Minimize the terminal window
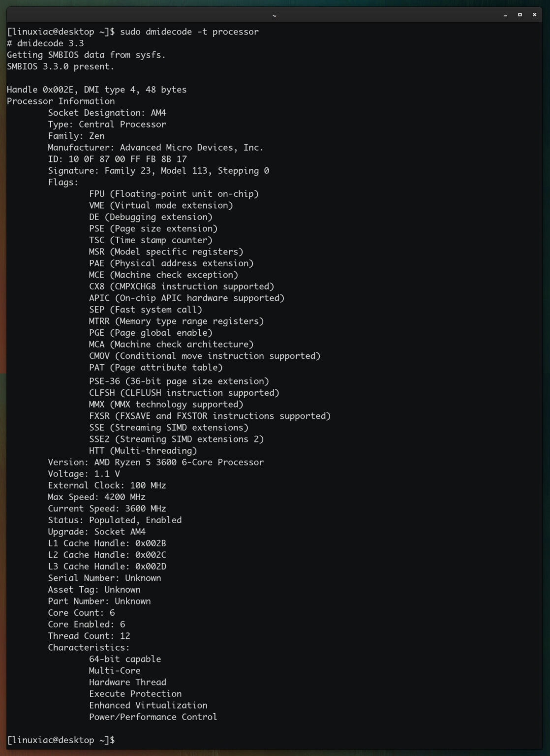This screenshot has width=550, height=756. click(505, 15)
